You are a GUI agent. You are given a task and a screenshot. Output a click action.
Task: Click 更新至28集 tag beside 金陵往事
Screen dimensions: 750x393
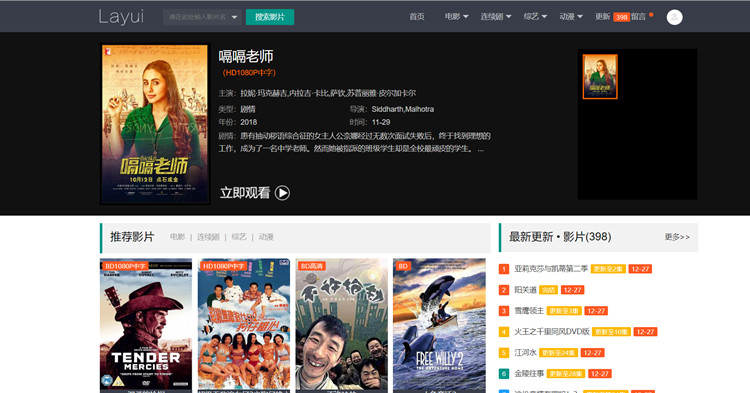566,374
